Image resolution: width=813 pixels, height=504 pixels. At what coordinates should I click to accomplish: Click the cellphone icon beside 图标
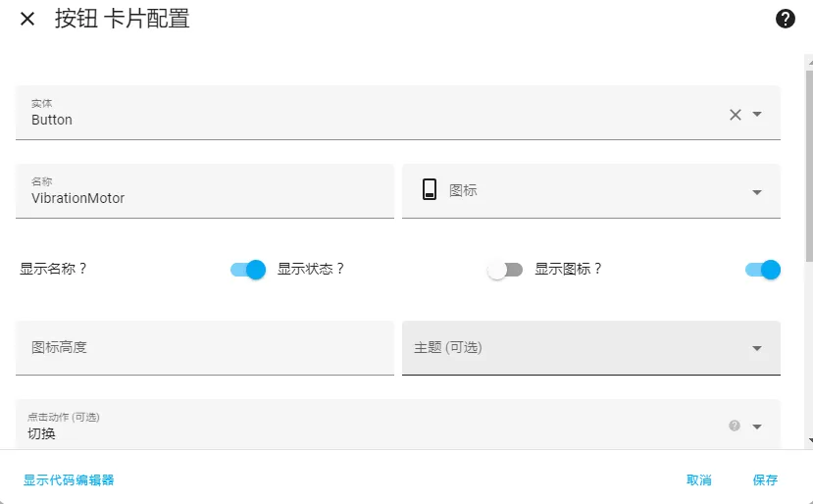(x=430, y=189)
